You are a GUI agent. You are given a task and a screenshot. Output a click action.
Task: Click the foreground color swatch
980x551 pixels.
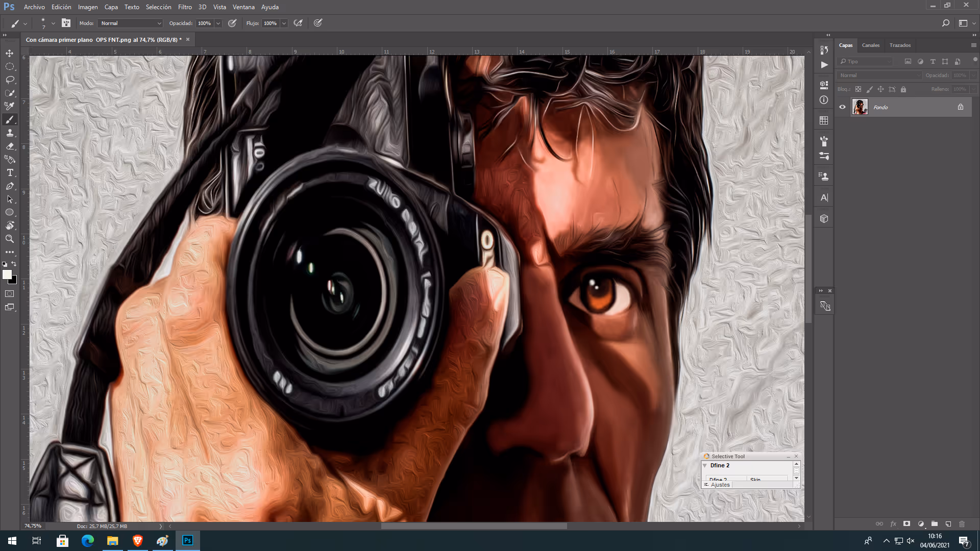(x=7, y=274)
